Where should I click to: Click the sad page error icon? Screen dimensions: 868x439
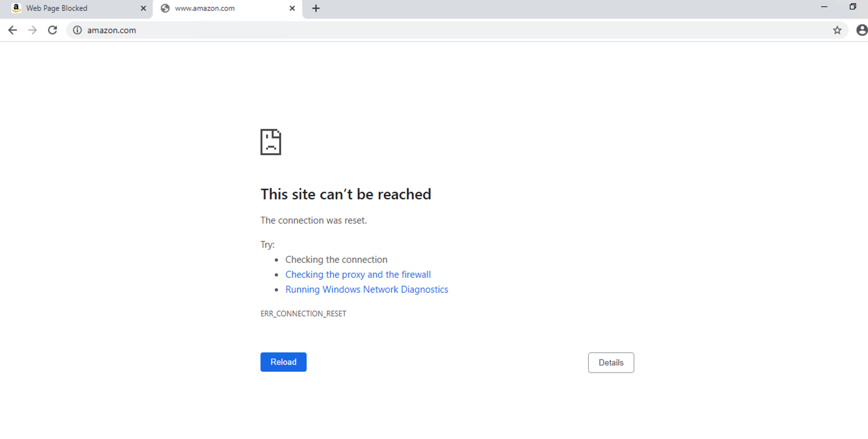coord(270,142)
